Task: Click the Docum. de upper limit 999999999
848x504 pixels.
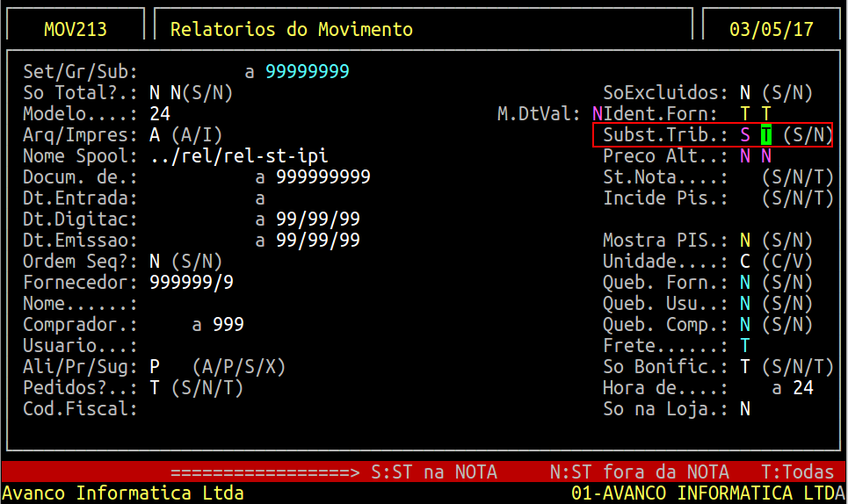Action: click(x=323, y=177)
